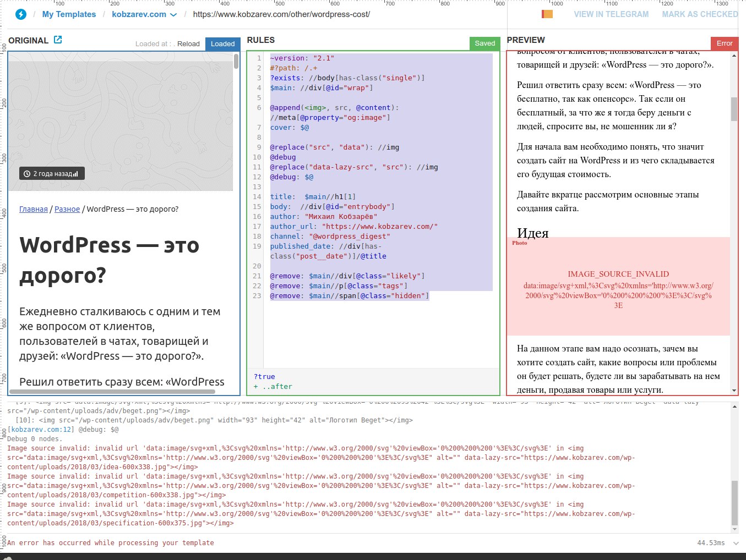Click the orange flag icon in header

(x=547, y=14)
